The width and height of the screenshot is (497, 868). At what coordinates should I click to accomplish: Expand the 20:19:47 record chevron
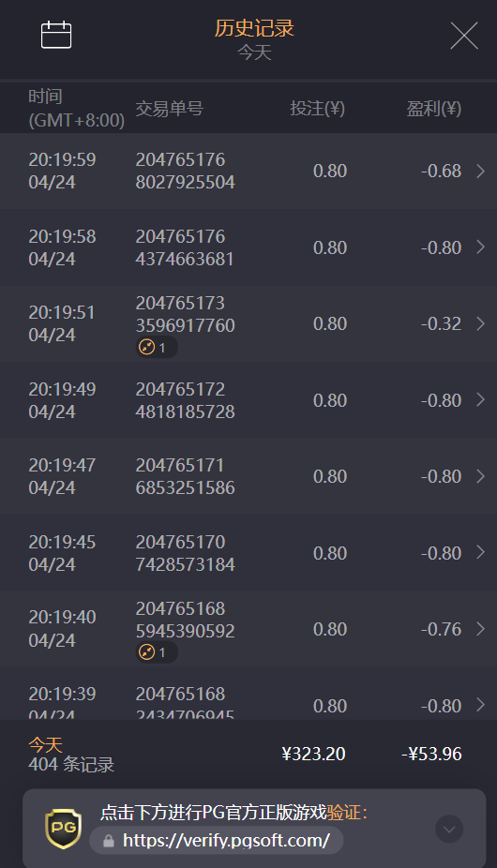point(480,476)
